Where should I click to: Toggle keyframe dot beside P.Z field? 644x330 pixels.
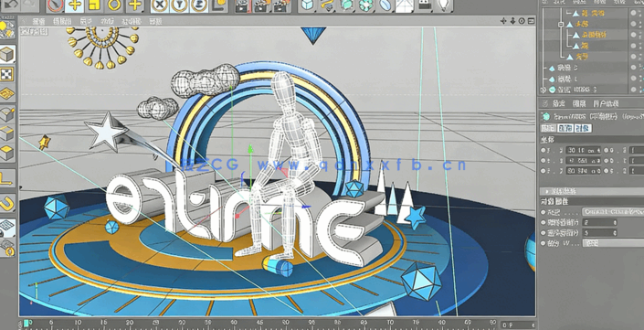point(544,171)
